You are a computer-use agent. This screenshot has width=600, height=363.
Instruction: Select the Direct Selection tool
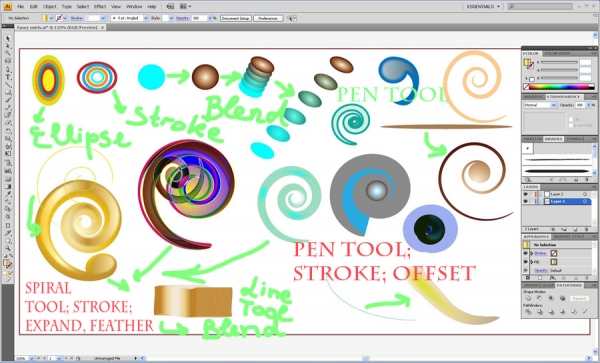[8, 46]
